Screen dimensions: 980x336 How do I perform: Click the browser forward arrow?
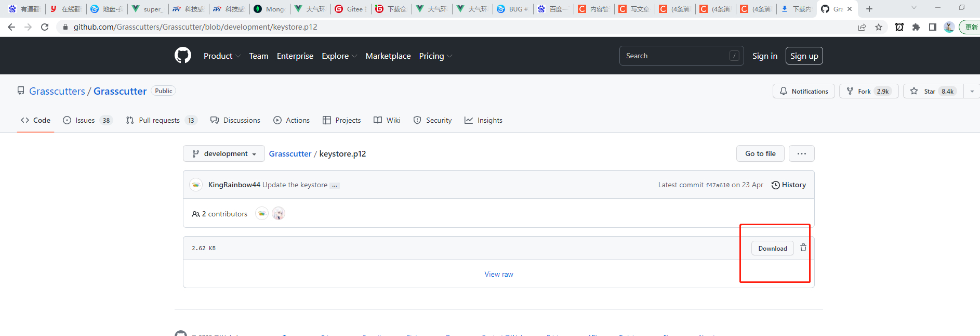(x=28, y=27)
